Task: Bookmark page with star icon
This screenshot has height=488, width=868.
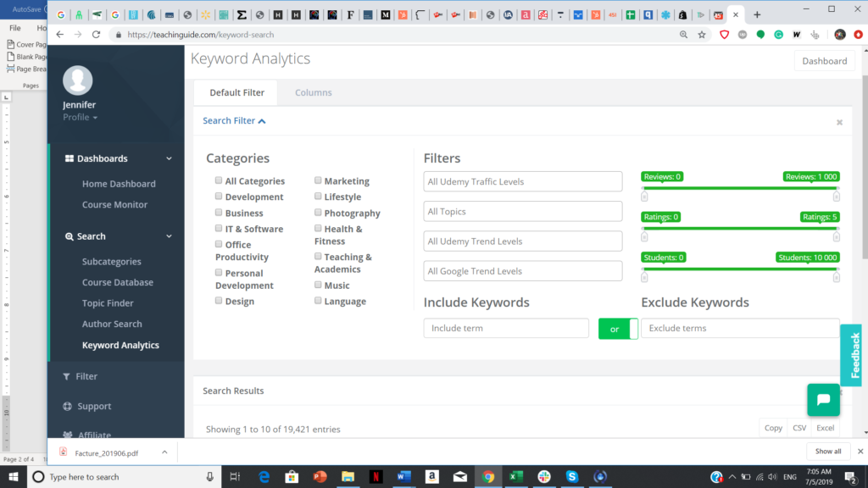Action: [702, 34]
